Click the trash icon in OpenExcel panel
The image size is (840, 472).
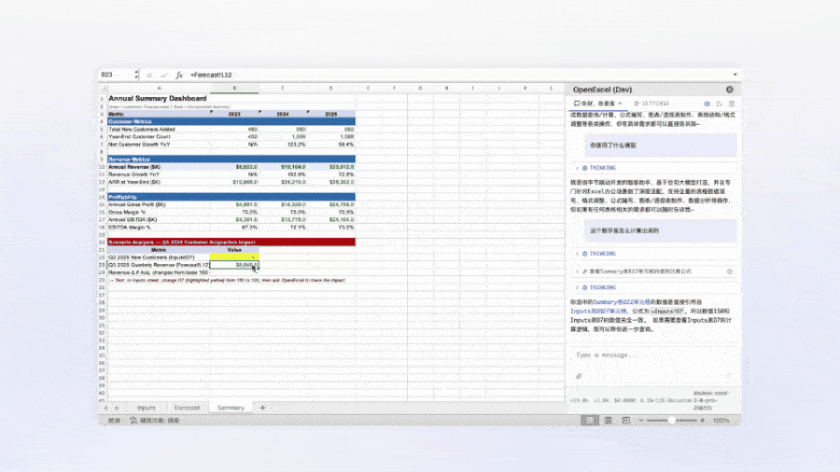[731, 103]
